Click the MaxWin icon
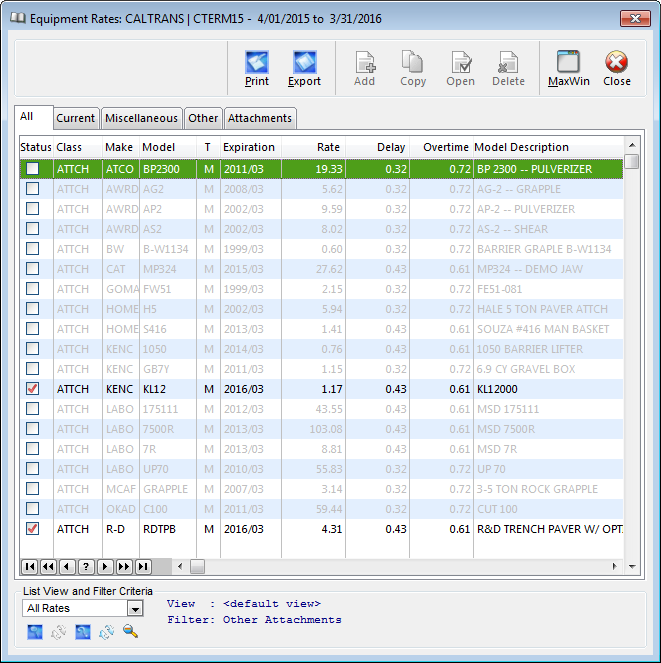This screenshot has width=661, height=663. 568,62
